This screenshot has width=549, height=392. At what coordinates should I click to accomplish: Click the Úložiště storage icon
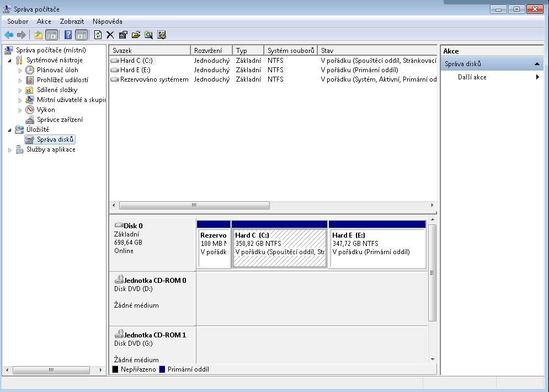tap(19, 130)
